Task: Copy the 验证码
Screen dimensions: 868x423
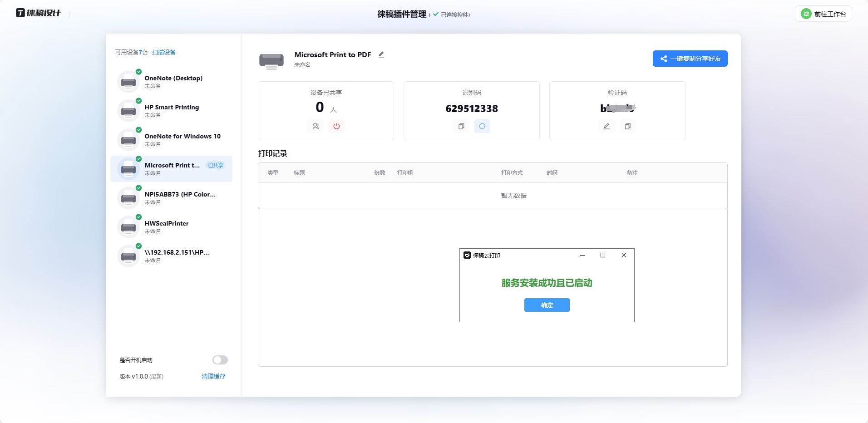Action: click(627, 126)
